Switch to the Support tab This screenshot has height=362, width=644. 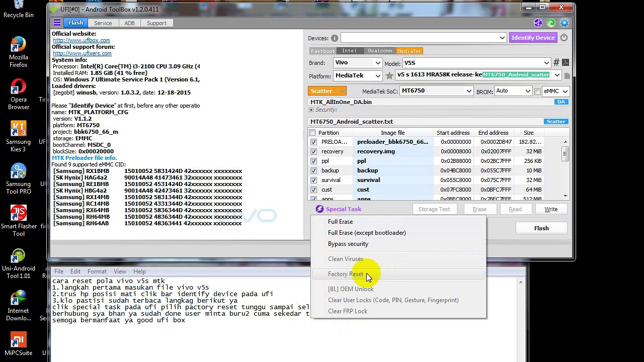tap(156, 23)
